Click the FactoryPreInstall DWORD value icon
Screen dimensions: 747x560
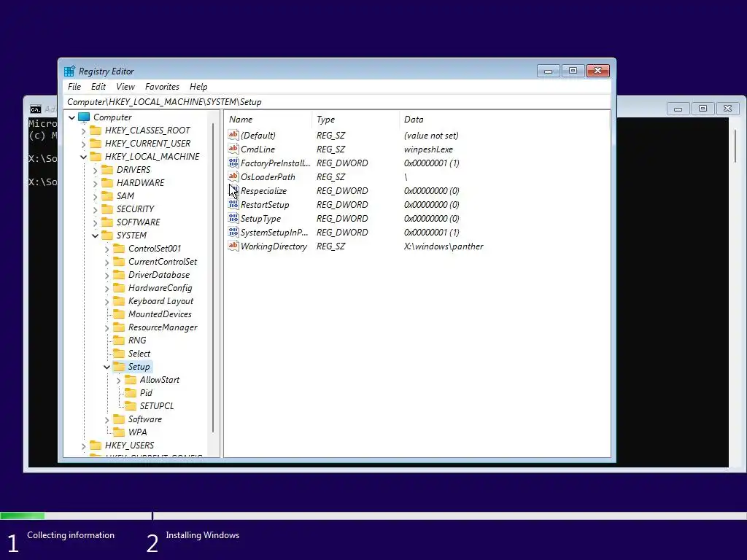point(233,163)
